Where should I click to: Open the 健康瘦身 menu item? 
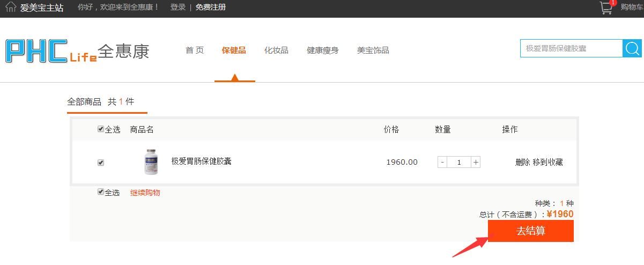(323, 50)
